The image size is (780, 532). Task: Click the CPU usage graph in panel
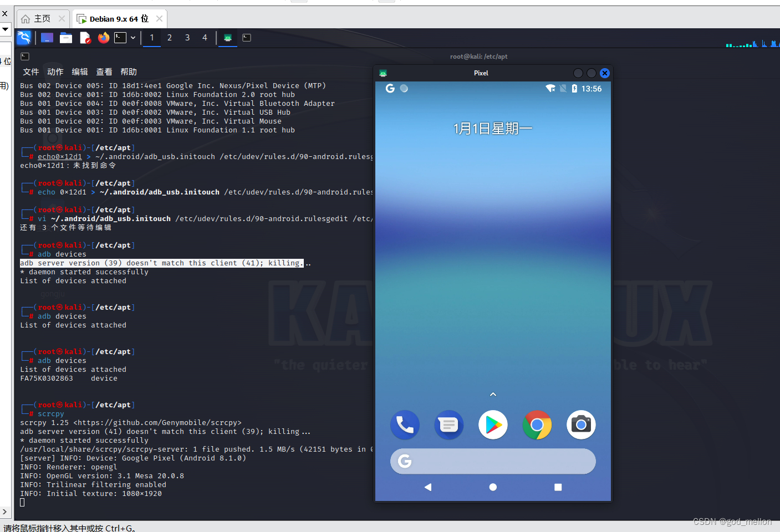tap(752, 43)
